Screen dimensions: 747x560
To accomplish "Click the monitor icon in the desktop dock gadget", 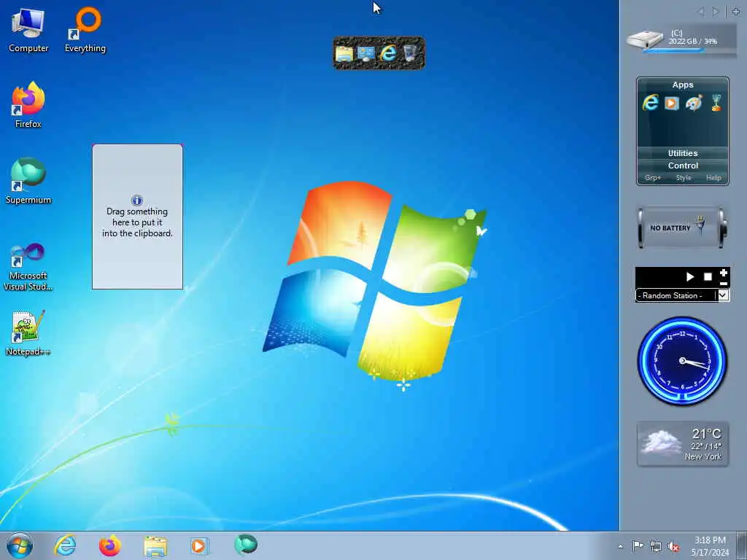I will (366, 53).
